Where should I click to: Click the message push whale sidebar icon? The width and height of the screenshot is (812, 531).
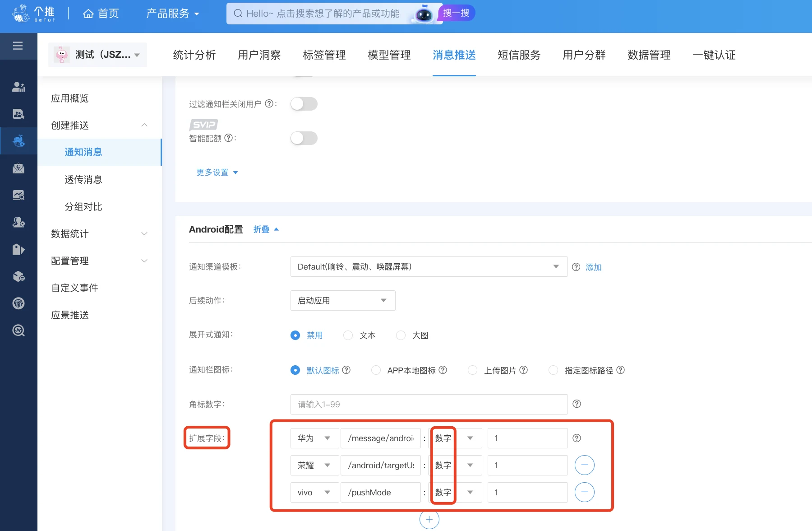click(x=18, y=141)
